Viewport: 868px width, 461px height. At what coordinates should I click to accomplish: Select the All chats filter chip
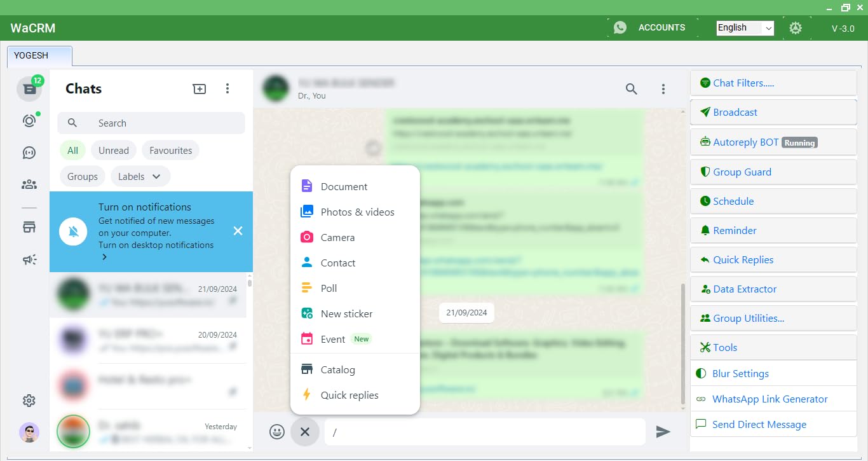(73, 151)
